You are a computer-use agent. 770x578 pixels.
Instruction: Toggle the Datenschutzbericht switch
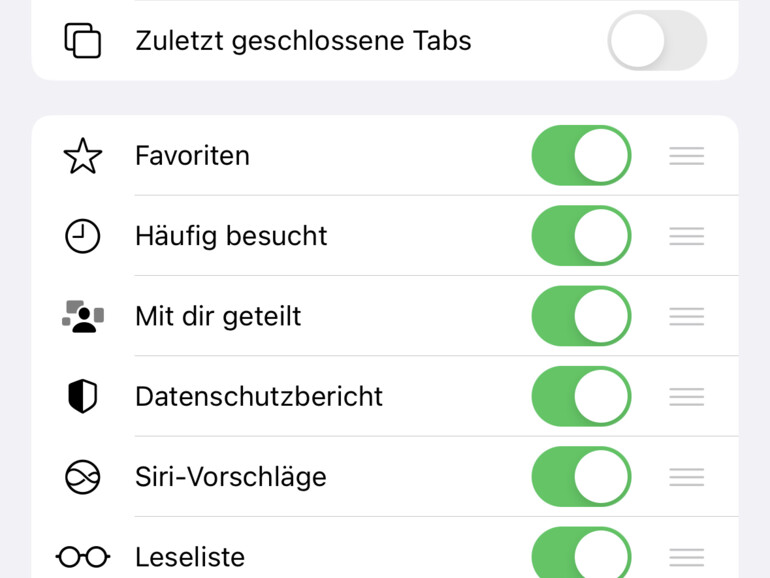tap(581, 396)
